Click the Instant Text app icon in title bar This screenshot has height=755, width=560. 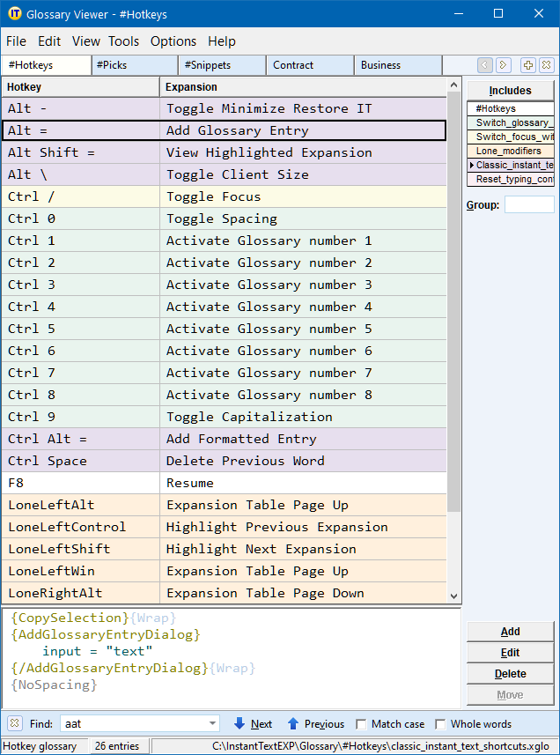pyautogui.click(x=15, y=13)
